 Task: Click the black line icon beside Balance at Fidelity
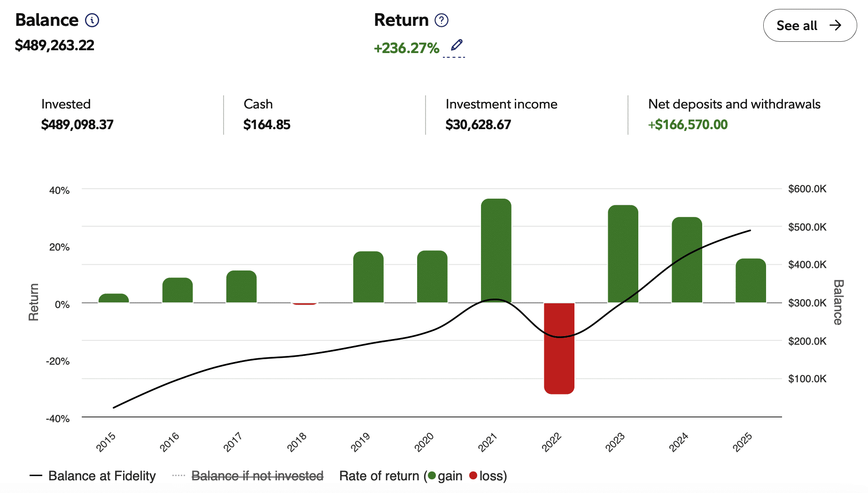[x=37, y=476]
